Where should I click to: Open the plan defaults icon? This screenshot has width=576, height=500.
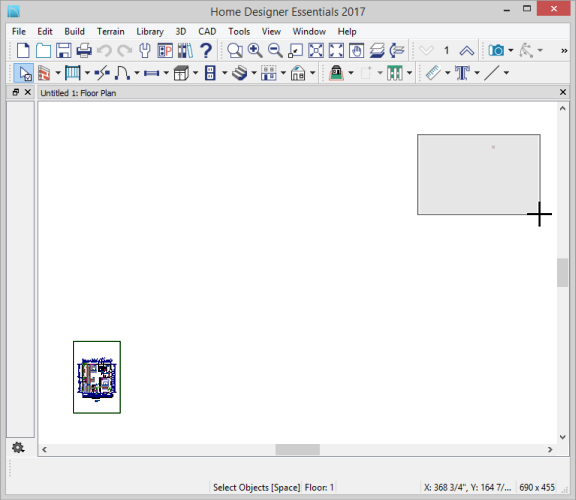(165, 50)
